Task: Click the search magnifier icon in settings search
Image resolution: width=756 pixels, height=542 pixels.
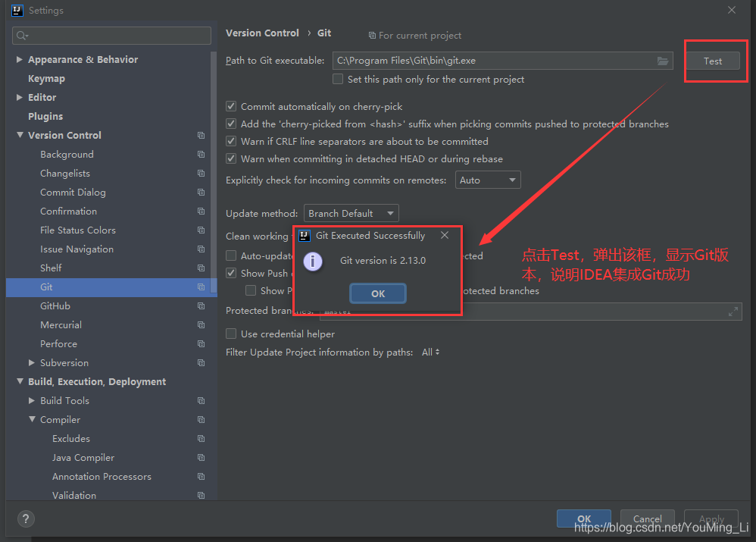Action: click(22, 36)
